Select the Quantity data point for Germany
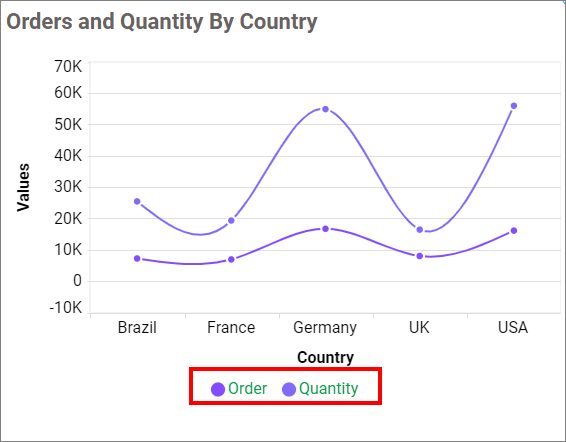Image resolution: width=566 pixels, height=442 pixels. click(325, 109)
